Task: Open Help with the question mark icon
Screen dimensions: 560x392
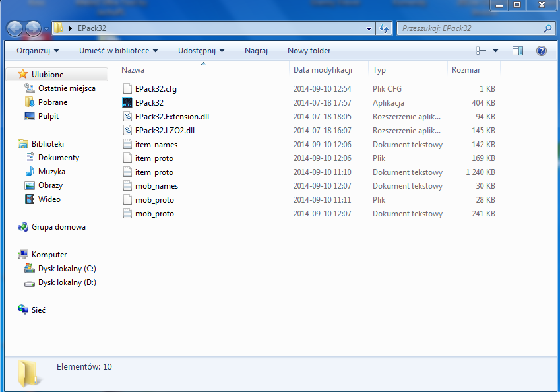Action: pyautogui.click(x=541, y=51)
